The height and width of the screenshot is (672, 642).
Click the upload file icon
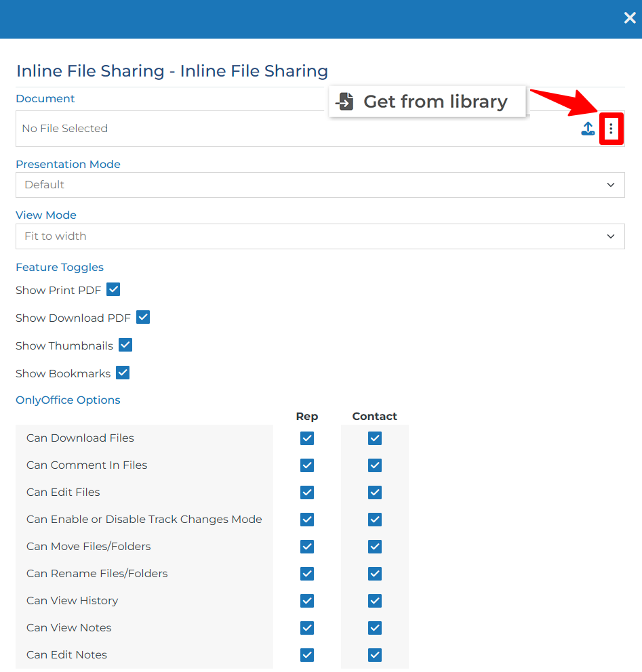pyautogui.click(x=588, y=129)
